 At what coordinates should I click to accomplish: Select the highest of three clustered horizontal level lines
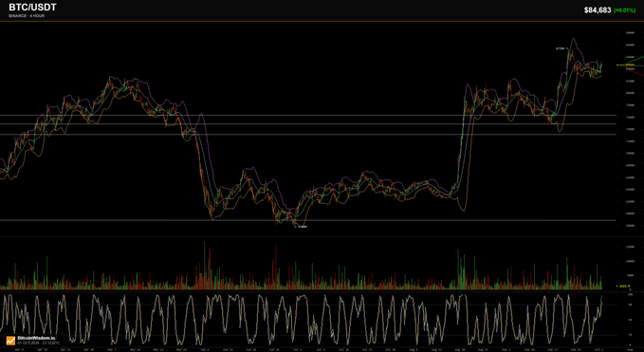pos(308,116)
